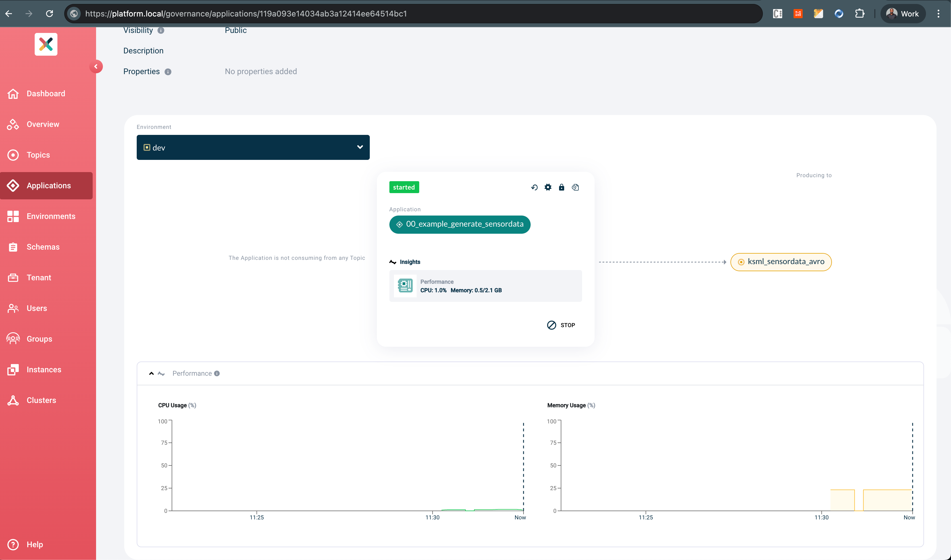
Task: Open the application logs history icon
Action: click(x=575, y=187)
